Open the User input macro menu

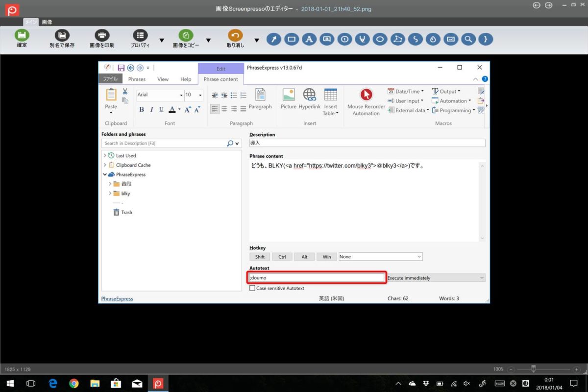tap(405, 101)
